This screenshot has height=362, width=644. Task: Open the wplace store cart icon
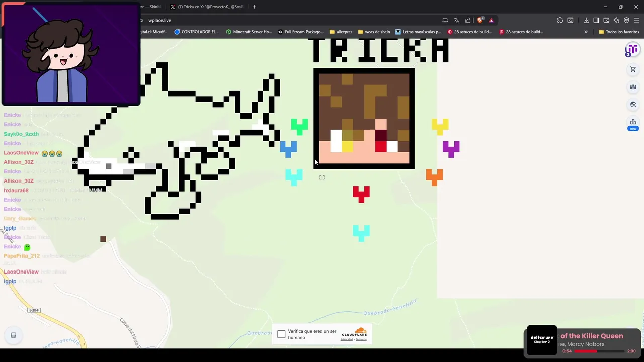(x=633, y=70)
